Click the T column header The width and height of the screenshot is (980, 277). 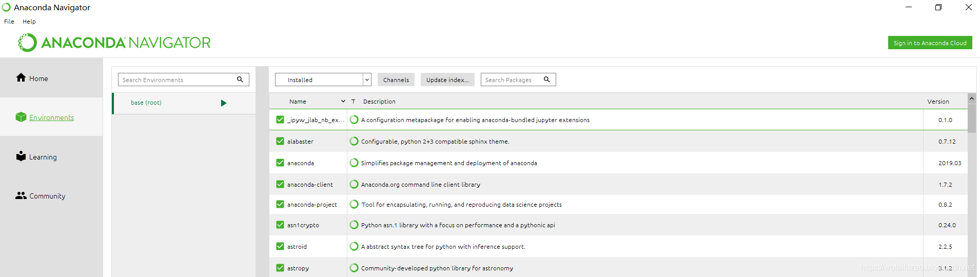pyautogui.click(x=353, y=102)
